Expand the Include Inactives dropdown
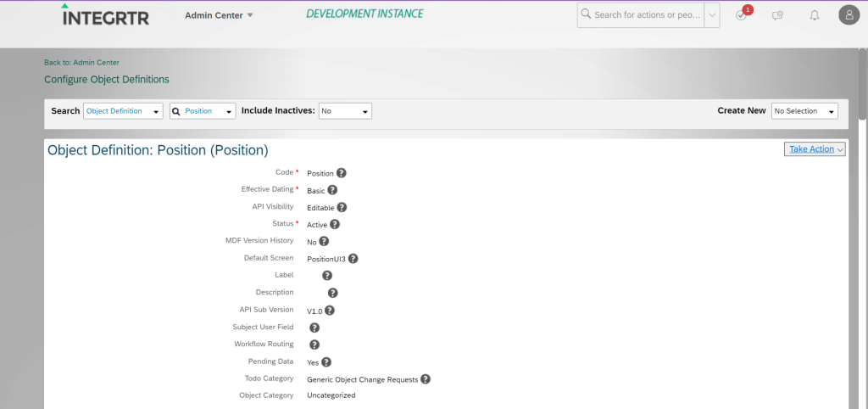The image size is (868, 409). [x=345, y=111]
